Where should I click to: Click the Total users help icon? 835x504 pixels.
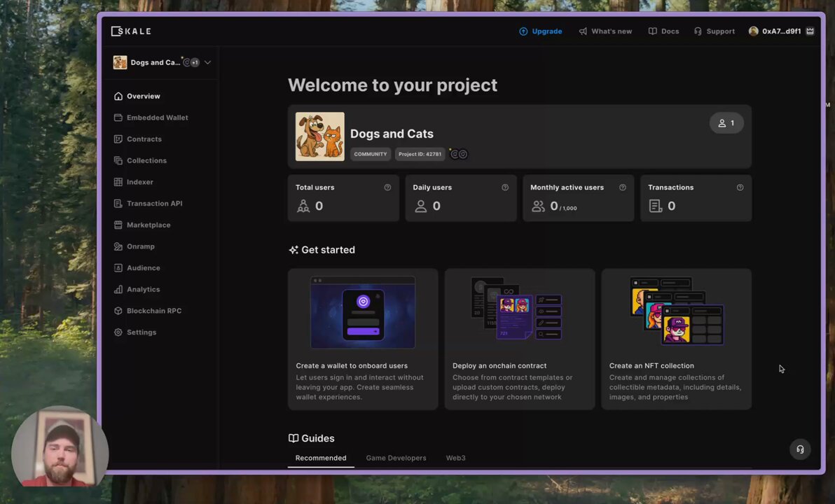pos(387,188)
